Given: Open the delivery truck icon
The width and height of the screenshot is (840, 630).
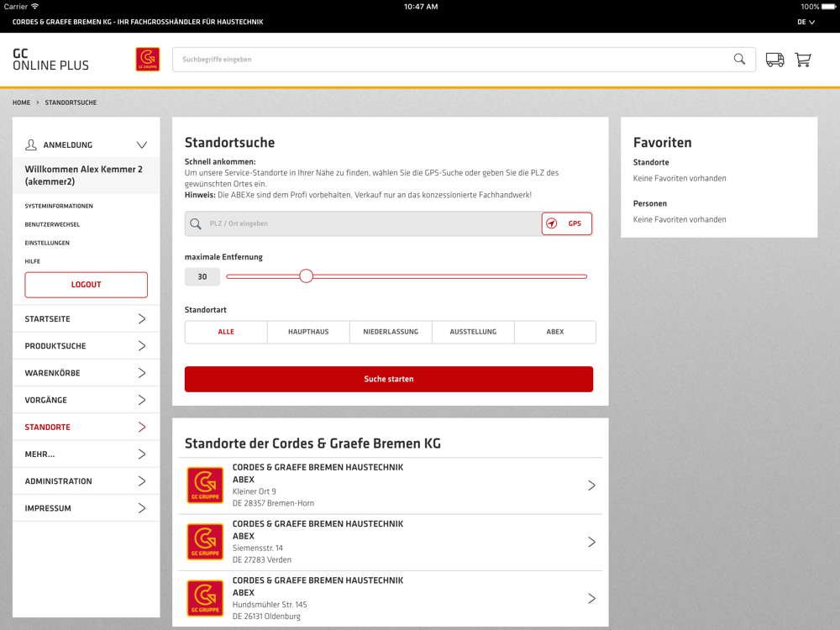Looking at the screenshot, I should [774, 60].
